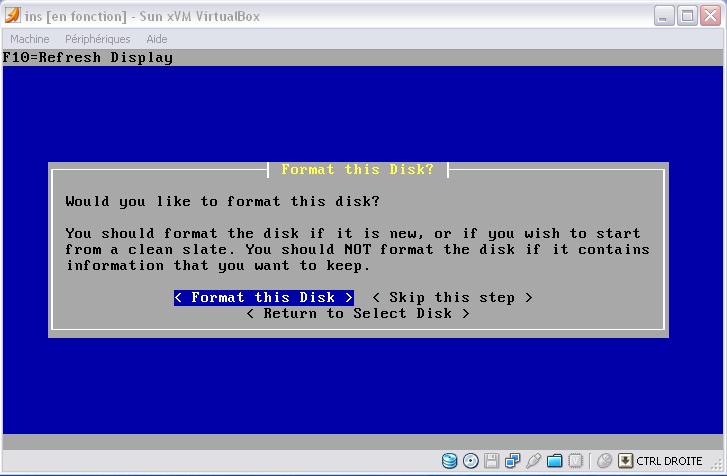Click the hard disk activity status icon
Screen dimensions: 727x476
[x=450, y=461]
